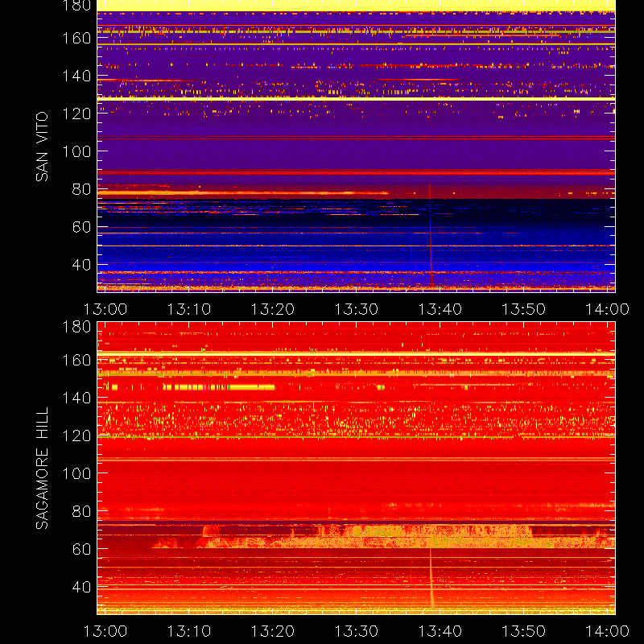The width and height of the screenshot is (644, 644).
Task: Click the SAGAMORE HILL axis title
Action: click(x=42, y=469)
